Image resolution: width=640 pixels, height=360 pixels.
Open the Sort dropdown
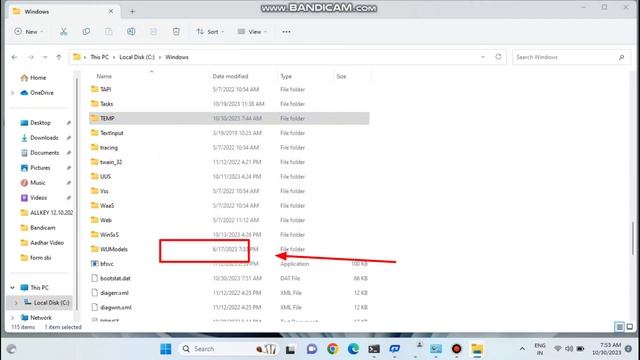click(210, 31)
